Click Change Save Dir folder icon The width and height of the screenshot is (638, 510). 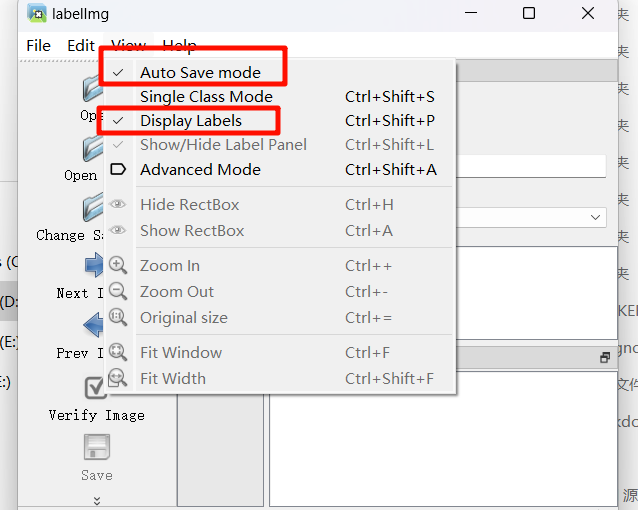[x=93, y=208]
